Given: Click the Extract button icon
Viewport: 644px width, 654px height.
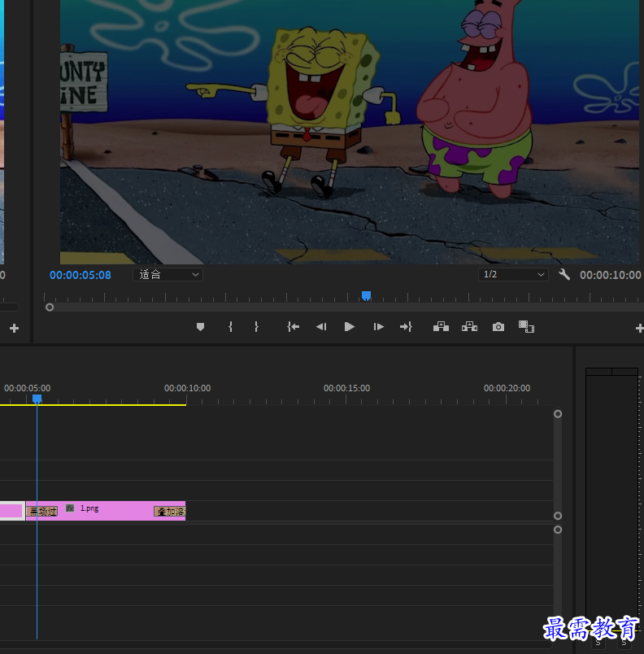Looking at the screenshot, I should tap(469, 326).
